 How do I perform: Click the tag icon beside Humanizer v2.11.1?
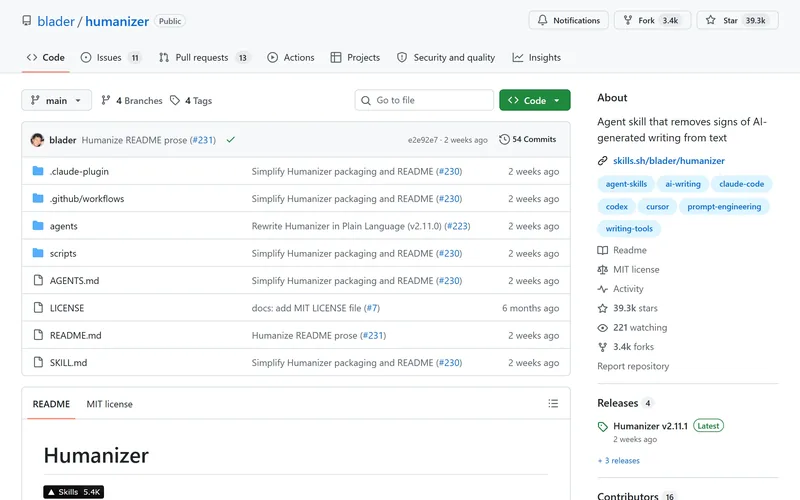603,427
